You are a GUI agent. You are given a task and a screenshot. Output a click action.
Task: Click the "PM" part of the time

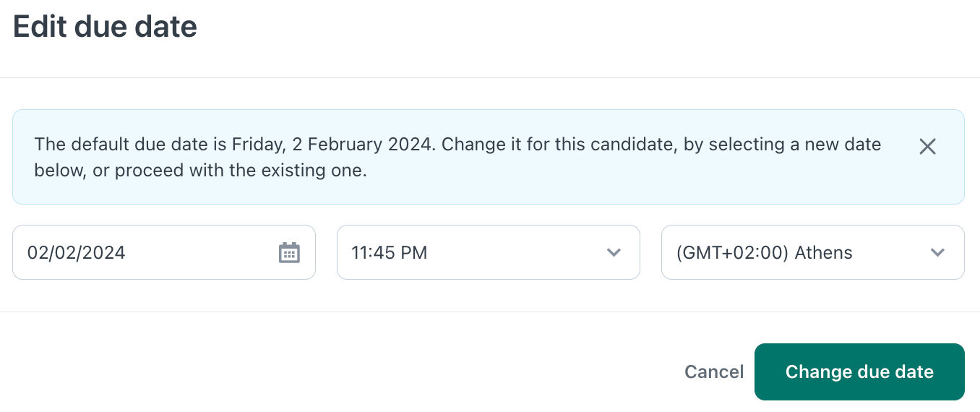(415, 252)
